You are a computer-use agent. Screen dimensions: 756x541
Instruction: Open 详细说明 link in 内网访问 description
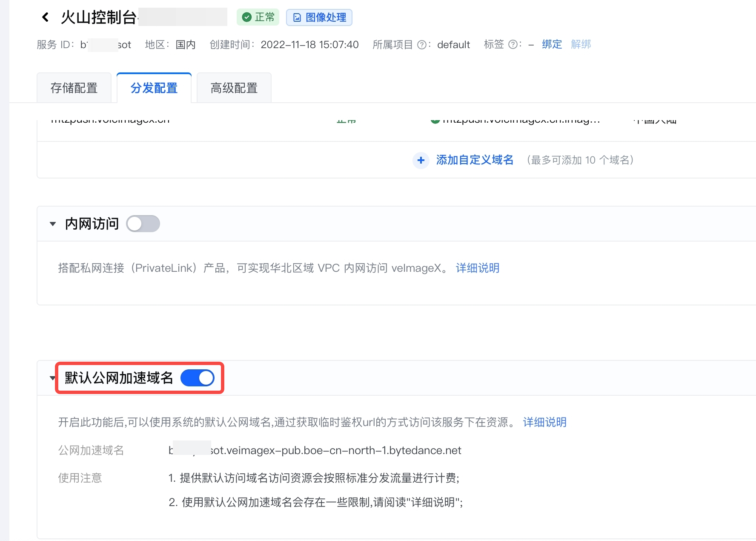coord(477,268)
